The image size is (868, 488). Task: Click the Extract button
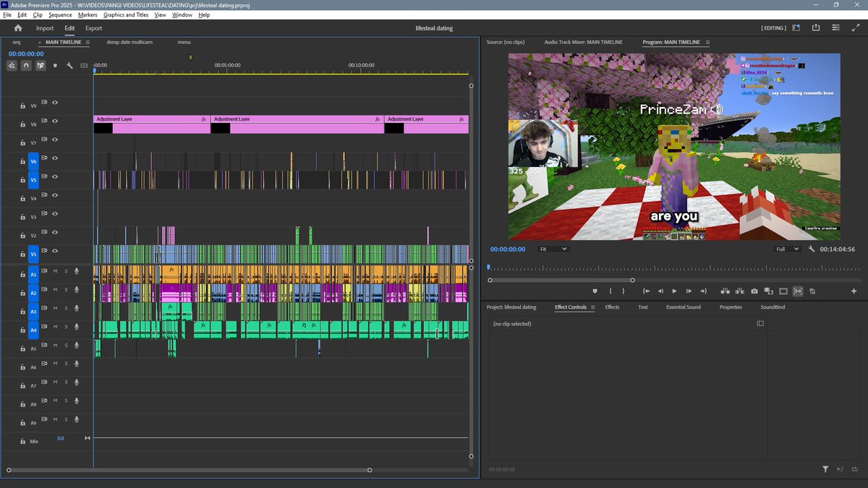[x=739, y=291]
